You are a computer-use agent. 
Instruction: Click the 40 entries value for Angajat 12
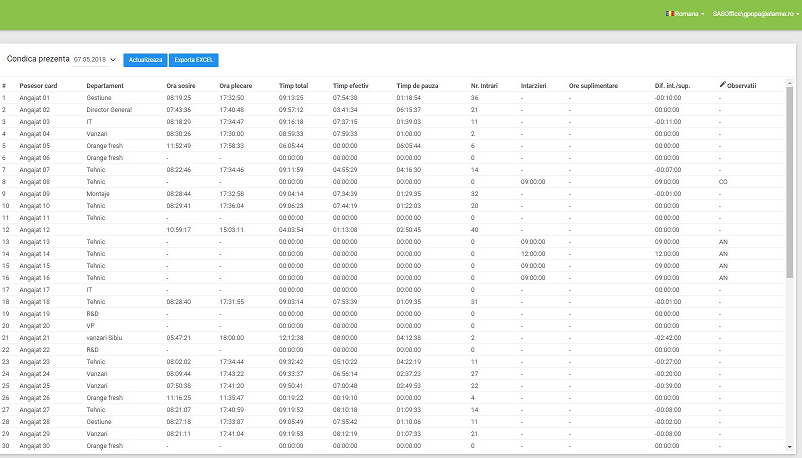[474, 230]
